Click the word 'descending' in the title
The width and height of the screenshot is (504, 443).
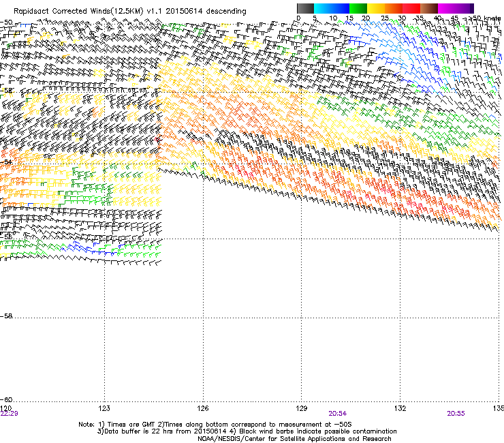click(226, 12)
